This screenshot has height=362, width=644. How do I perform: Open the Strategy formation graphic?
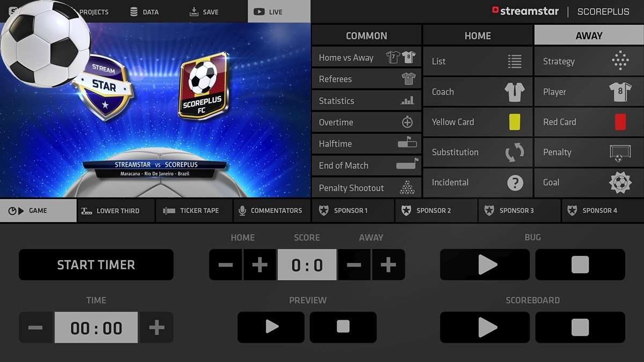[x=589, y=61]
